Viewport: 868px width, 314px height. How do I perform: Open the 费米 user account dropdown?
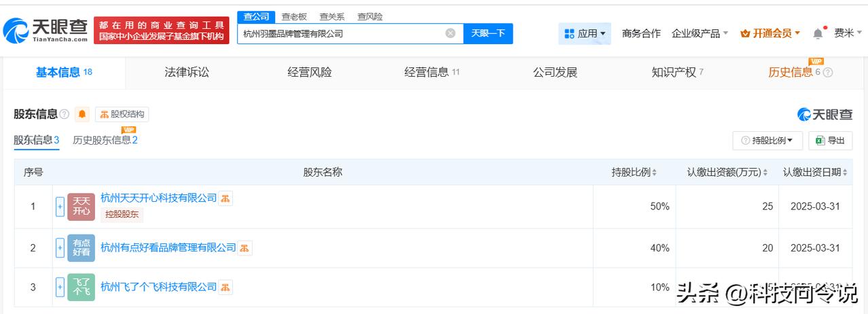click(x=848, y=33)
